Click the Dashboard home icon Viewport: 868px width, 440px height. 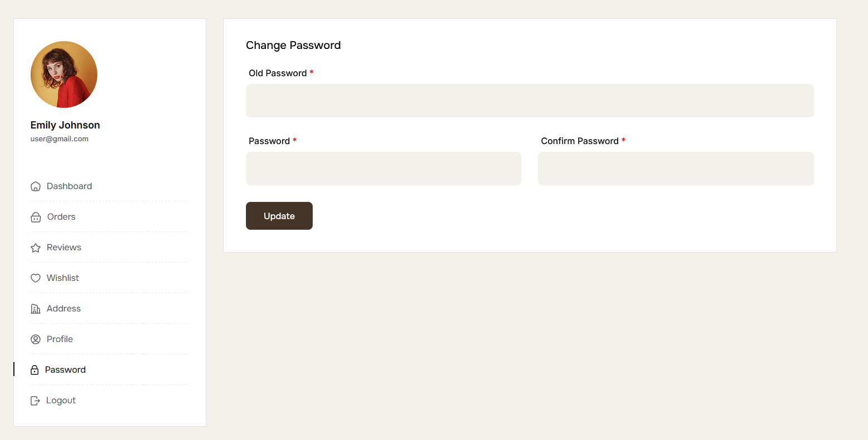(36, 186)
